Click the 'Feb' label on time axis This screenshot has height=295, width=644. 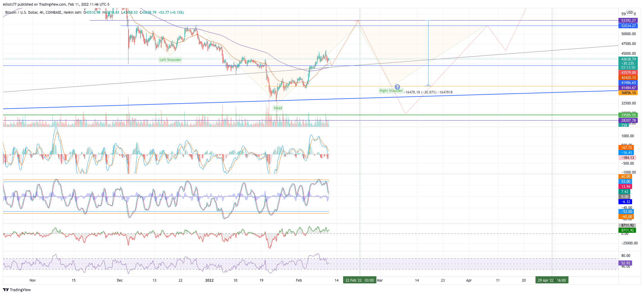click(299, 280)
